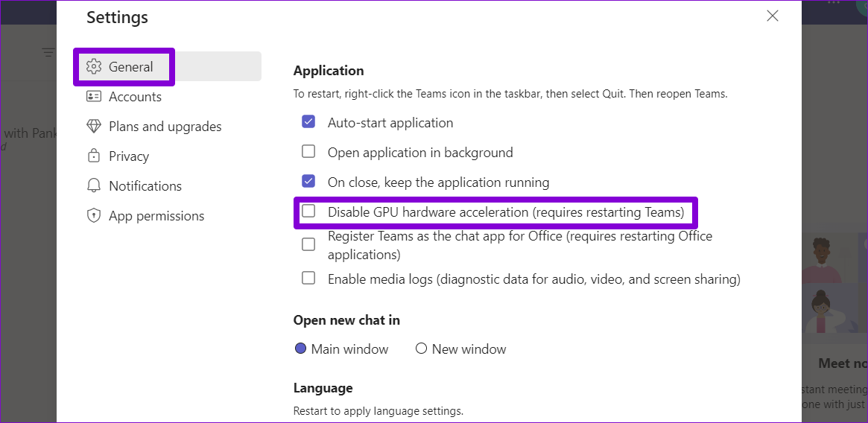Image resolution: width=868 pixels, height=423 pixels.
Task: Uncheck Auto-start application
Action: click(308, 122)
